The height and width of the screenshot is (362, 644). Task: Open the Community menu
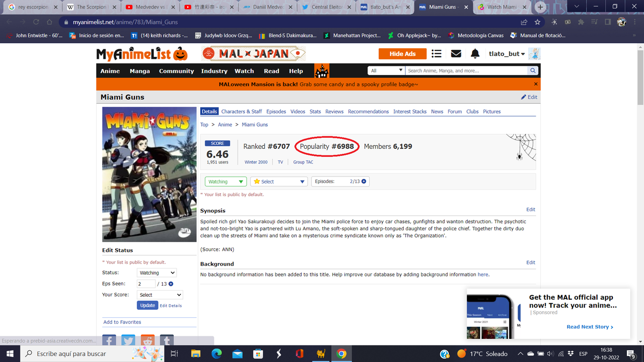[x=176, y=71]
